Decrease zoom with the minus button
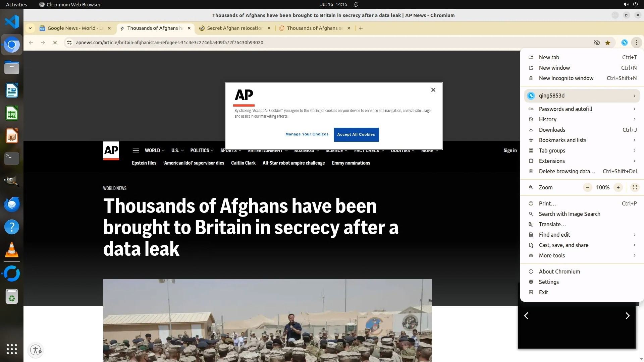 coord(587,187)
